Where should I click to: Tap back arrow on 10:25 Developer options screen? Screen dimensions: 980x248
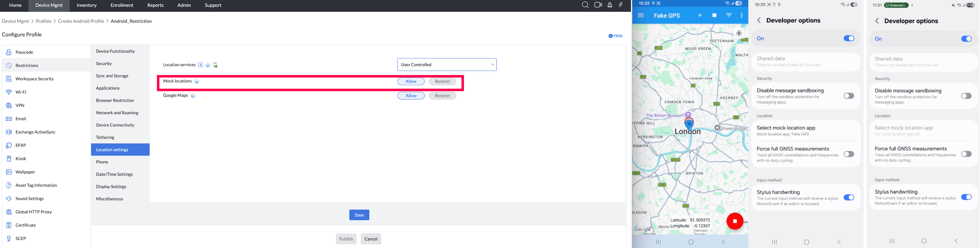(x=759, y=20)
